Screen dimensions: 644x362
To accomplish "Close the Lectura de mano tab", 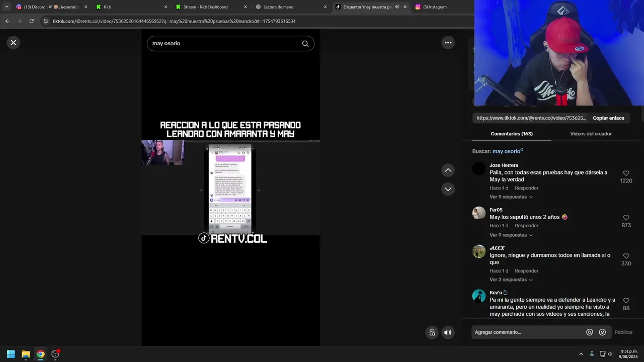I will coord(325,7).
